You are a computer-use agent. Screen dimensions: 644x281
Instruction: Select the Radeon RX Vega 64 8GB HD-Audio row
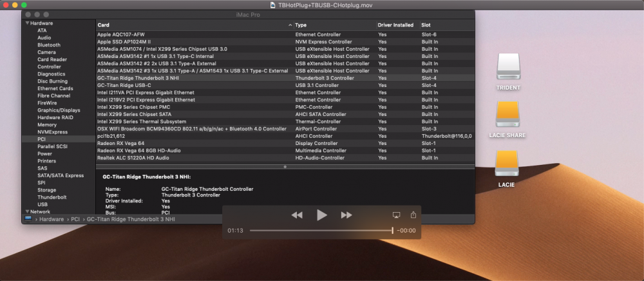point(285,151)
